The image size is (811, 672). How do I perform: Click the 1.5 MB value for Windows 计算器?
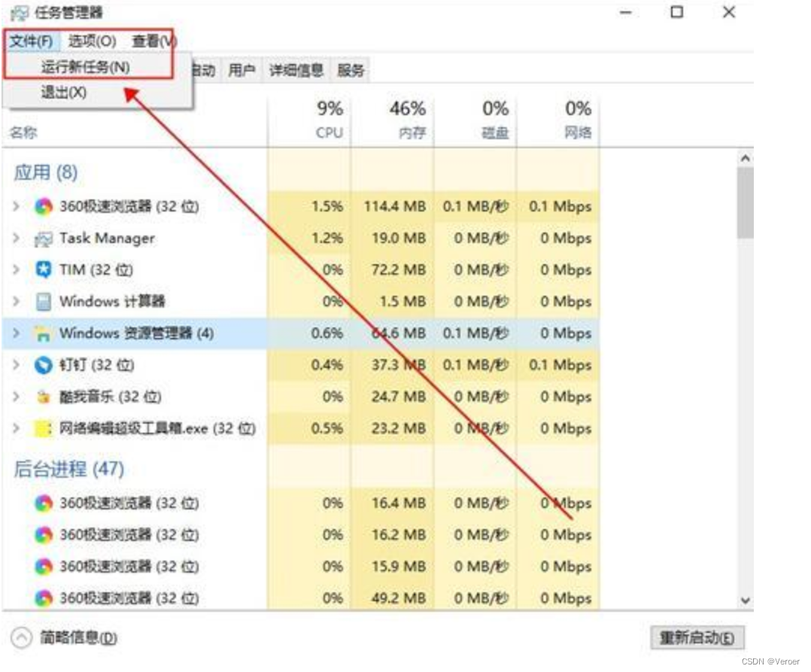(x=403, y=301)
